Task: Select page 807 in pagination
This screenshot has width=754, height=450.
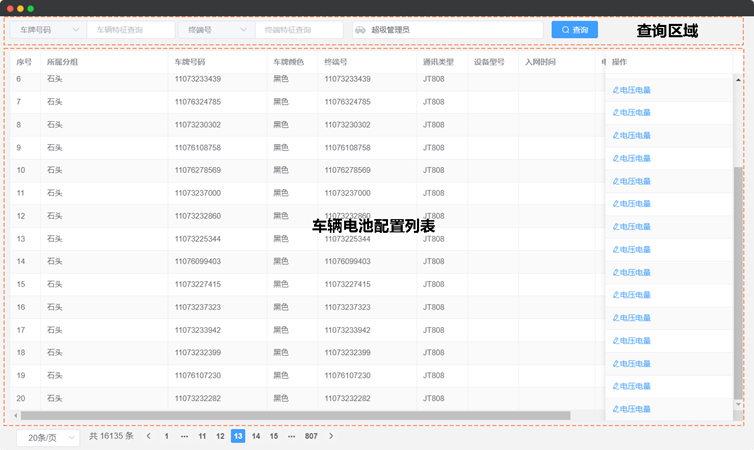Action: (311, 436)
